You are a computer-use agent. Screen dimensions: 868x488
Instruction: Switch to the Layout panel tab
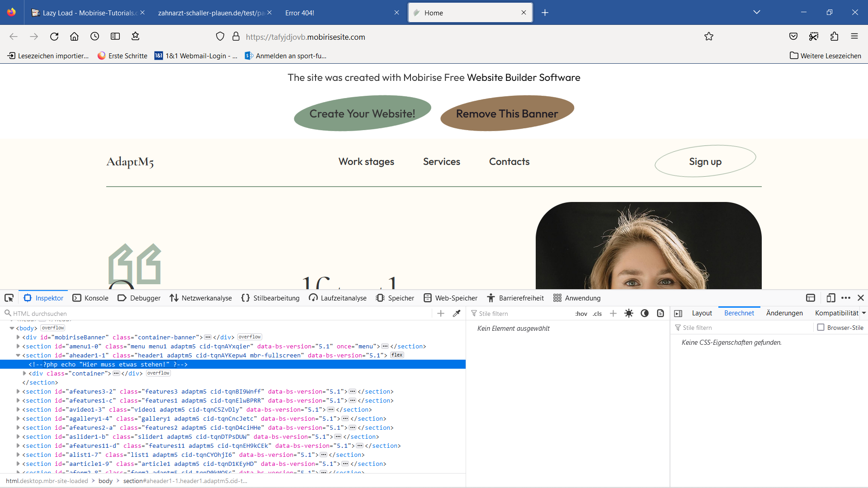pos(702,313)
